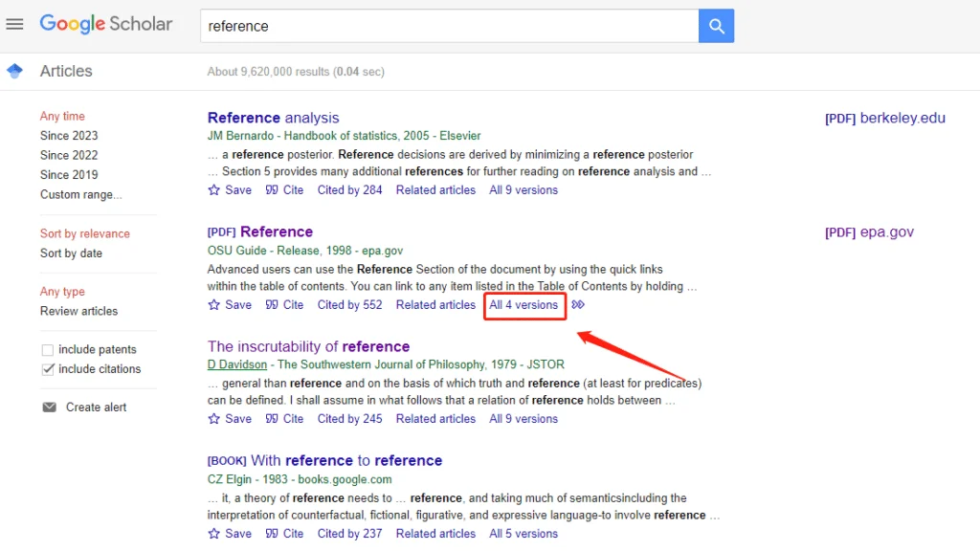Click the All 5 versions link
The image size is (980, 551).
coord(523,534)
